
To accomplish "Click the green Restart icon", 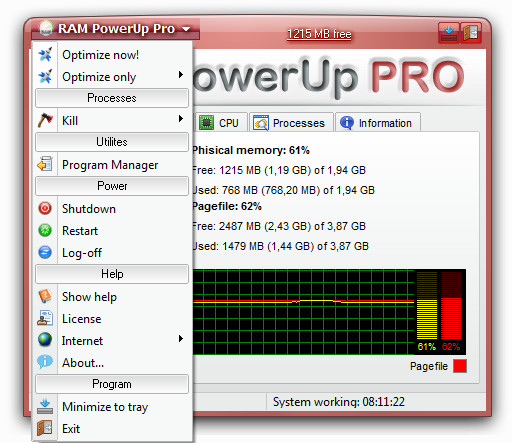I will point(45,230).
